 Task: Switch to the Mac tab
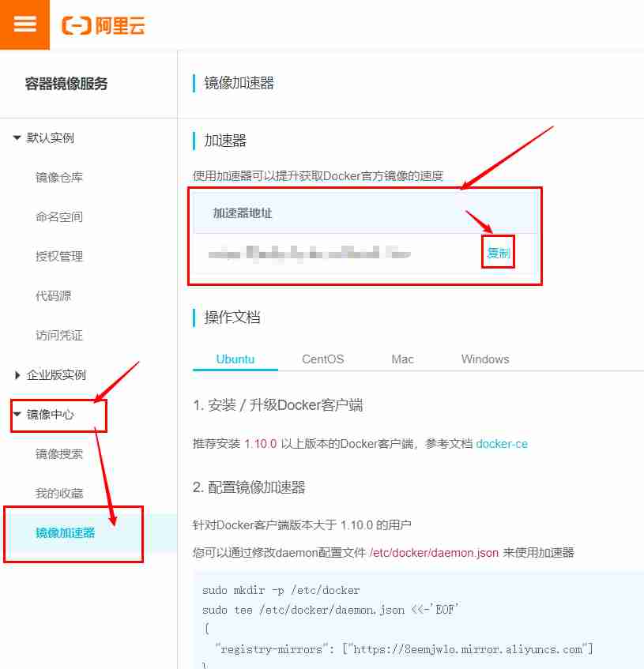tap(402, 359)
